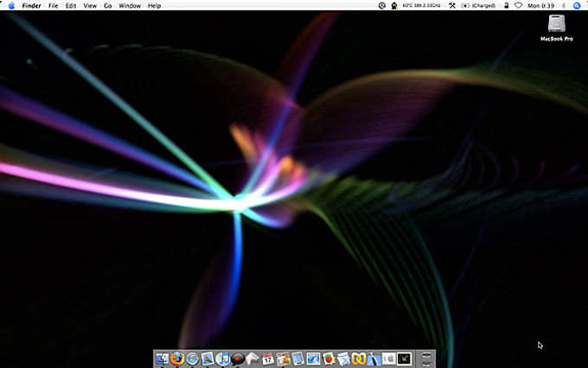
Task: Launch Firefox from the Dock
Action: [x=177, y=359]
